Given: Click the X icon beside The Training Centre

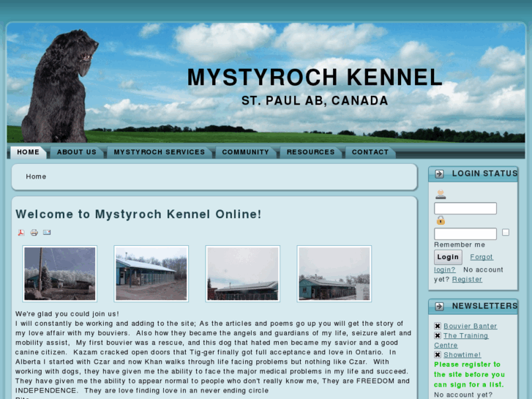Looking at the screenshot, I should point(438,335).
